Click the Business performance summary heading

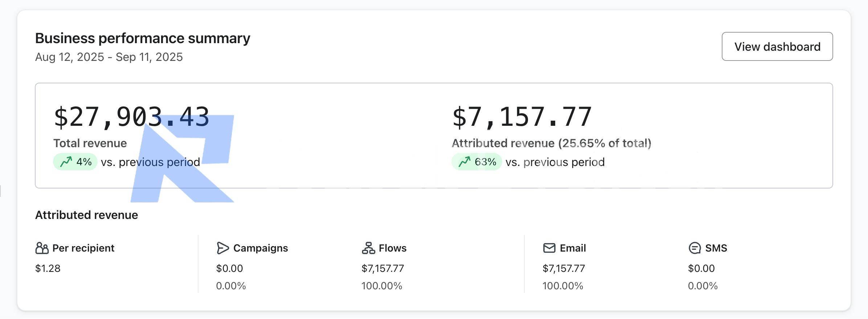click(x=143, y=38)
